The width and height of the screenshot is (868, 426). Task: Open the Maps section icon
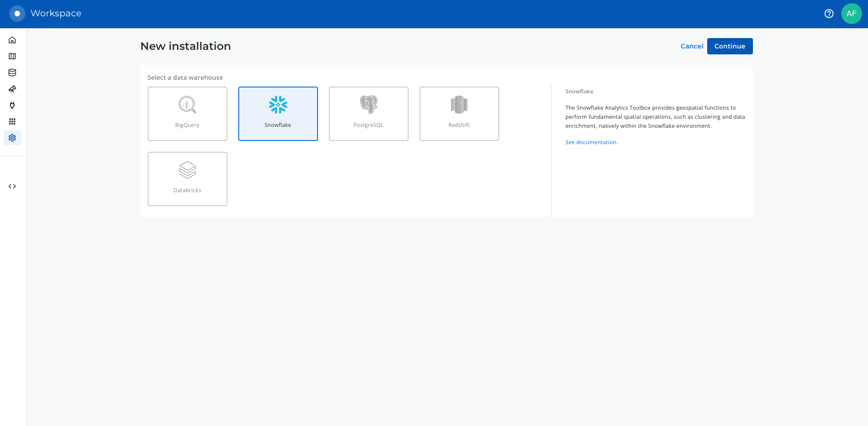[x=12, y=56]
